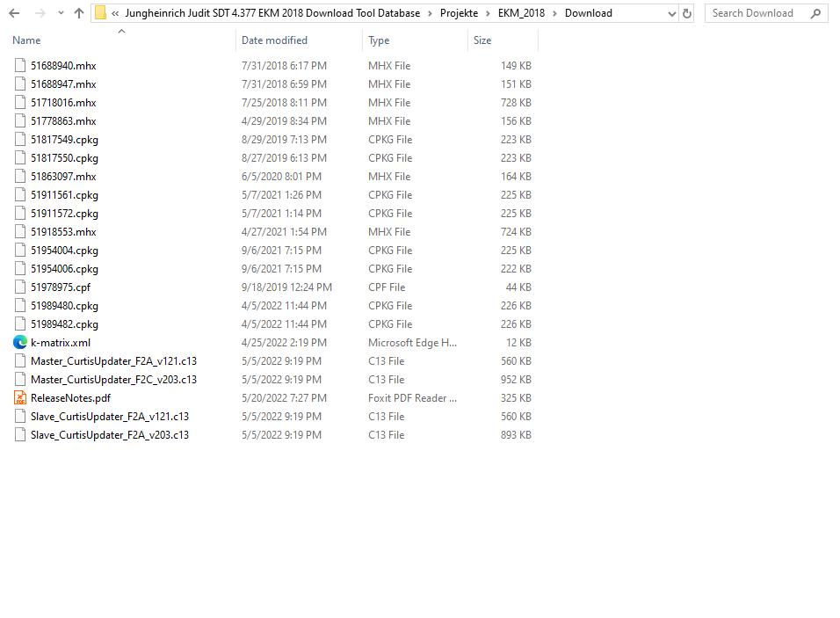Viewport: 840px width, 618px height.
Task: Click inside the Search Download box
Action: (x=757, y=12)
